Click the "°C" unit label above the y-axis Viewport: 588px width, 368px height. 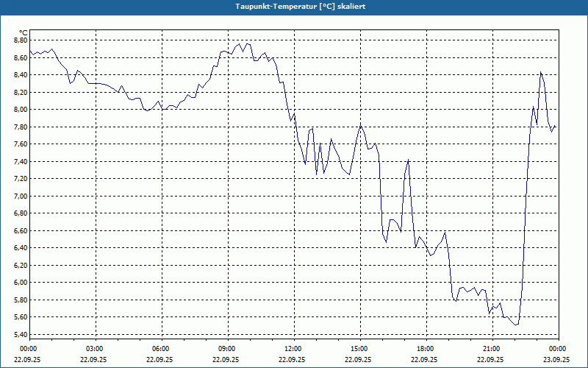click(x=24, y=33)
